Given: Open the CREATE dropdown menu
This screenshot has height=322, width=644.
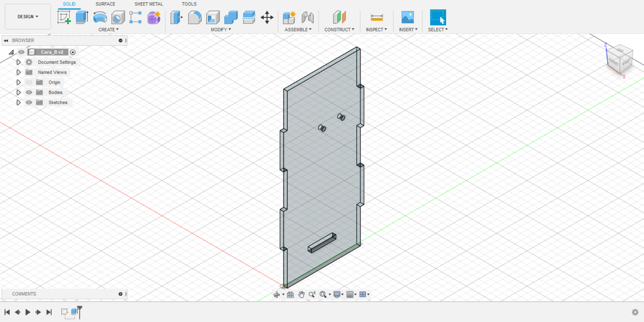Looking at the screenshot, I should [x=108, y=30].
